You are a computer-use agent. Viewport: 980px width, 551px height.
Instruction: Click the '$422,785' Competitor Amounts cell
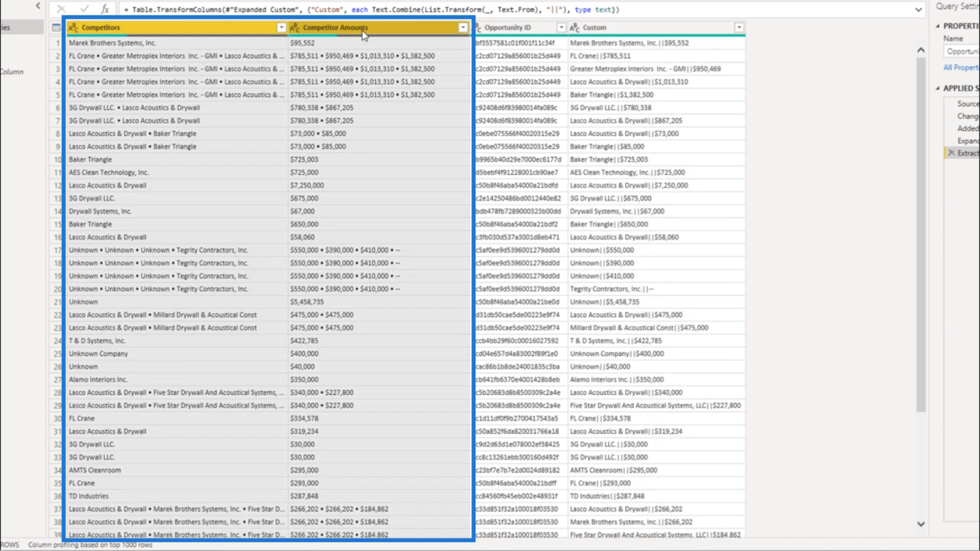point(379,341)
